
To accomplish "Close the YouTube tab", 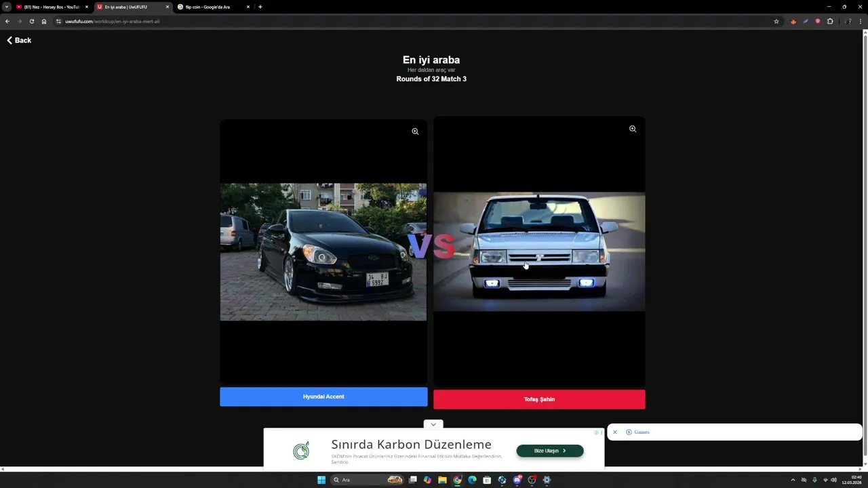I will click(86, 7).
